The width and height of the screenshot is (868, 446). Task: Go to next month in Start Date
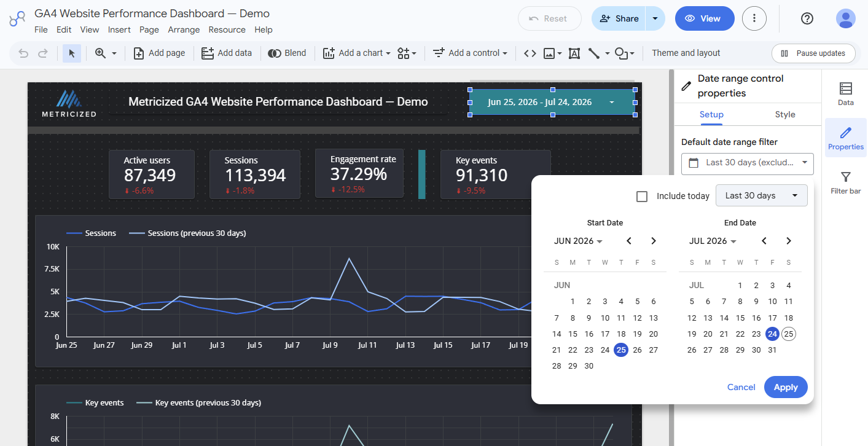pos(654,241)
